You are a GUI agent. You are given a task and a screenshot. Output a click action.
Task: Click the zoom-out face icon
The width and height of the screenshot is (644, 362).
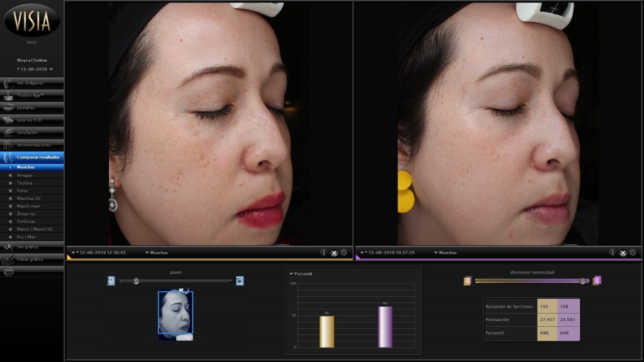pos(111,281)
